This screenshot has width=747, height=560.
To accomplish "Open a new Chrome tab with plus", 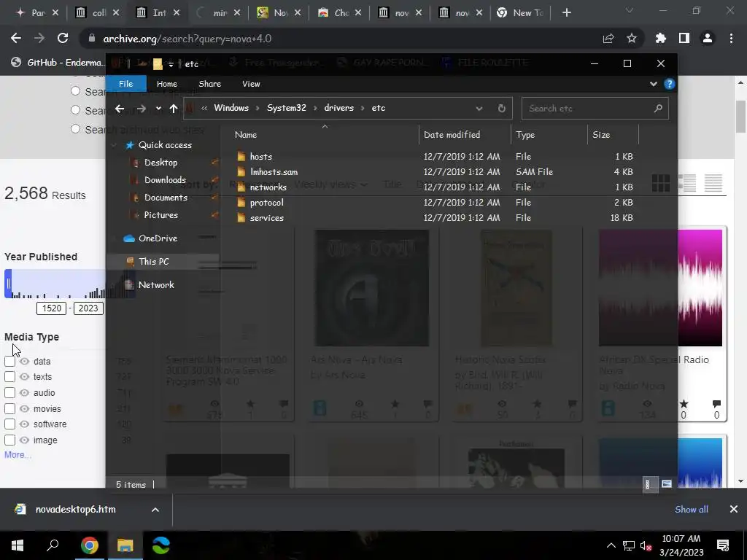I will pyautogui.click(x=566, y=13).
